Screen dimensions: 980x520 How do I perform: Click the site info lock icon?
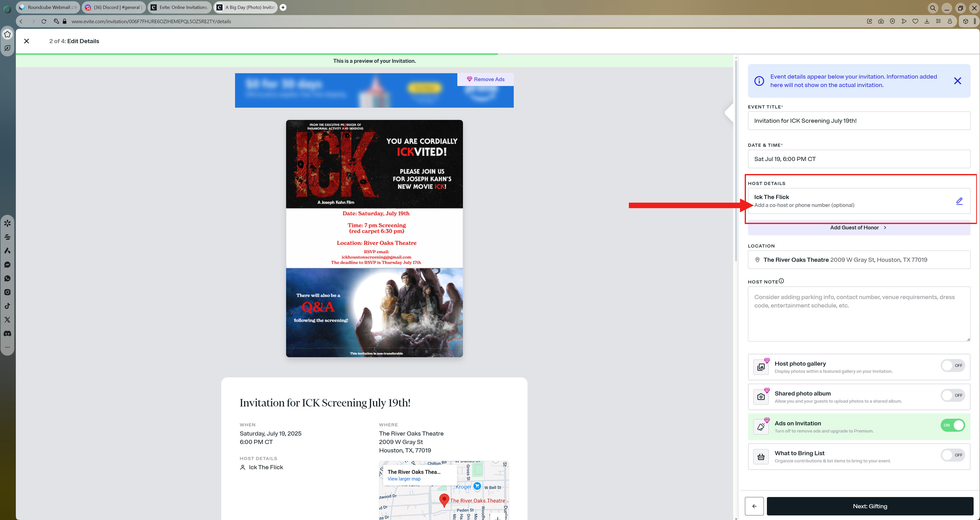pyautogui.click(x=64, y=21)
